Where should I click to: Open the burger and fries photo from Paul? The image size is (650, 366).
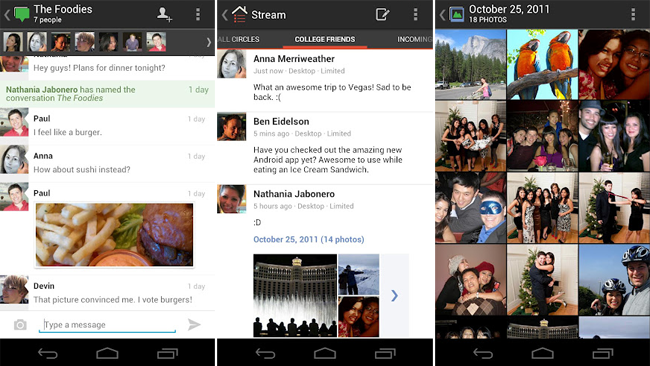(114, 235)
